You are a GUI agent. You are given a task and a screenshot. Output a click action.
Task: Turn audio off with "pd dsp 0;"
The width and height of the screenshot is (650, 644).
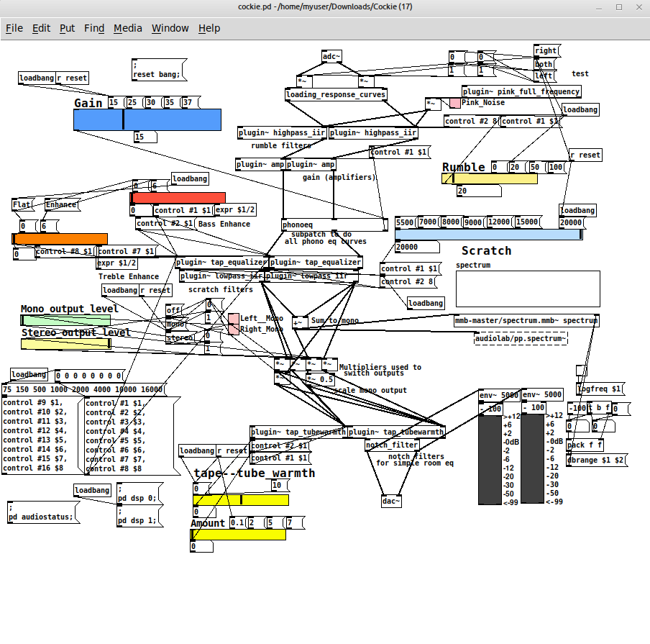(x=139, y=494)
